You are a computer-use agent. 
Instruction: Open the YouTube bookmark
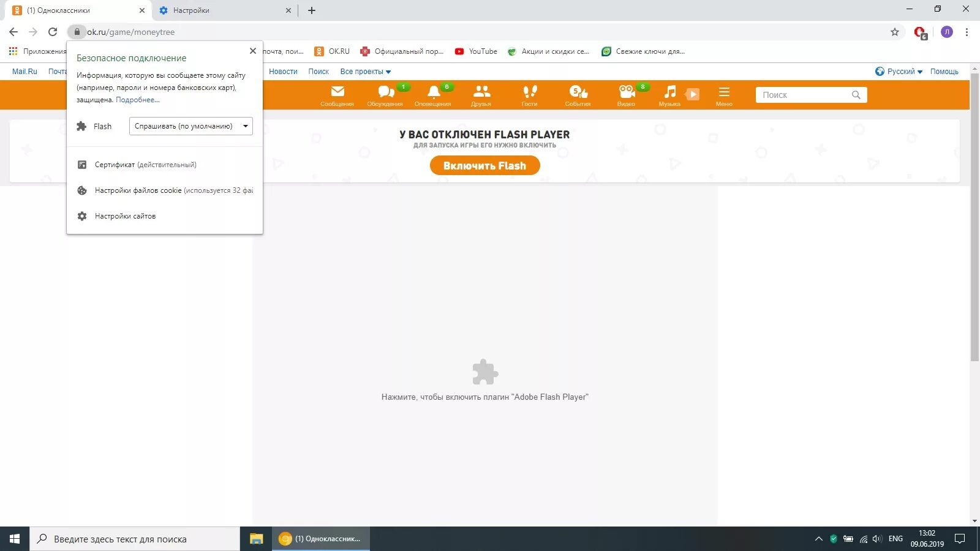[476, 51]
